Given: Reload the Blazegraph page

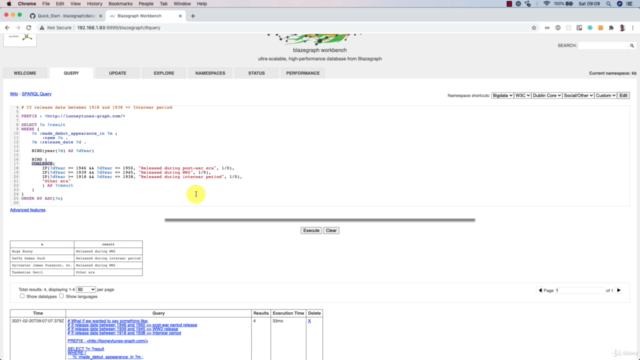Looking at the screenshot, I should (29, 28).
